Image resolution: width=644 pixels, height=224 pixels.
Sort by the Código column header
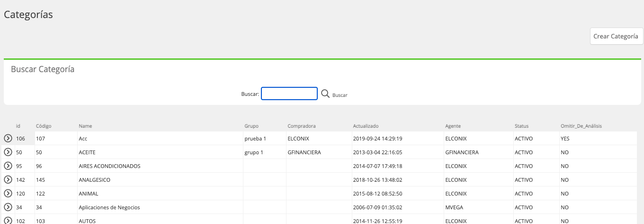44,126
